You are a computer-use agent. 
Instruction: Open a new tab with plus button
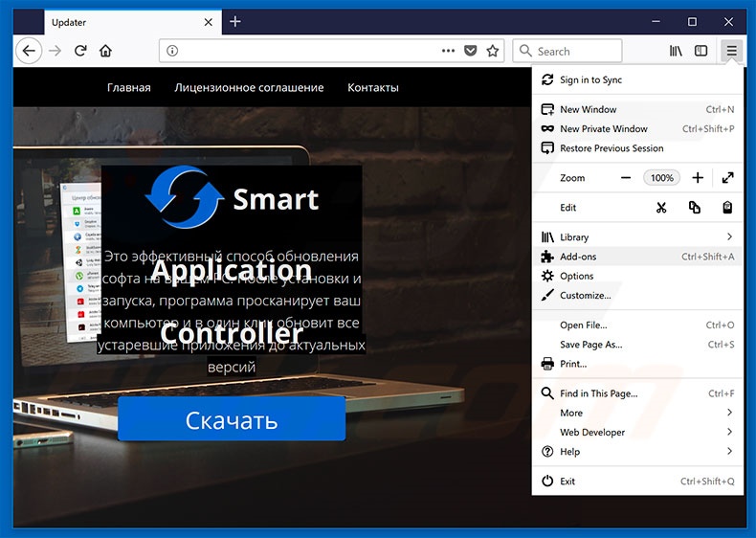[235, 21]
